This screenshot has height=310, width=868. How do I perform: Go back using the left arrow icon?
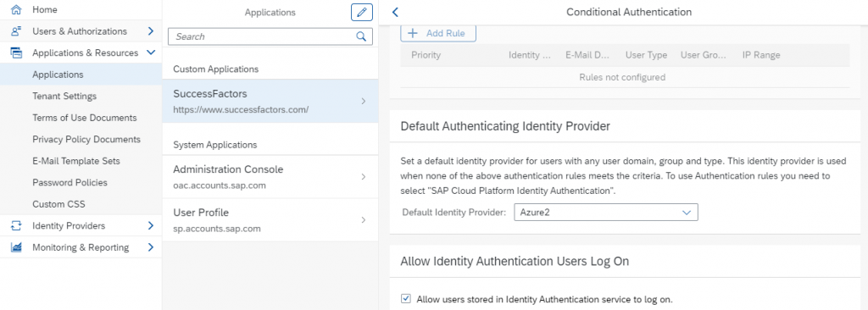395,12
